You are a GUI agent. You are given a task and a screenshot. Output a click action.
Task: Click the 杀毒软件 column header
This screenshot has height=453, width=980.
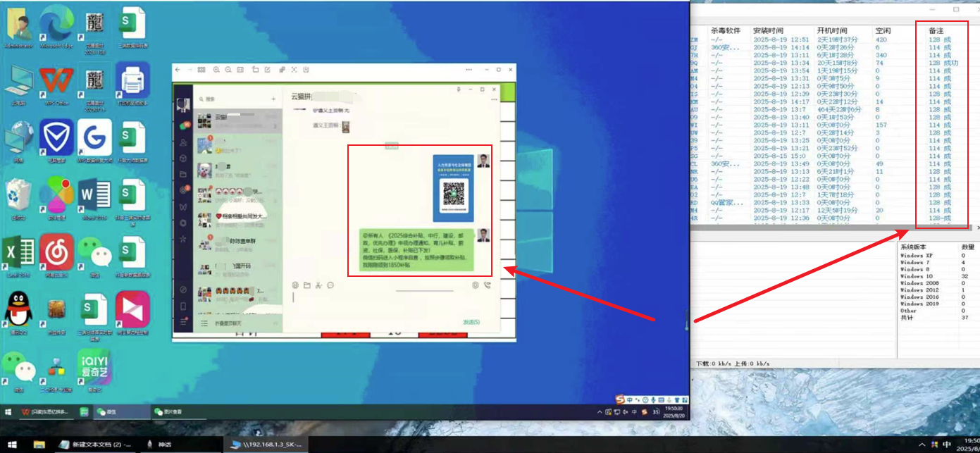(x=726, y=31)
